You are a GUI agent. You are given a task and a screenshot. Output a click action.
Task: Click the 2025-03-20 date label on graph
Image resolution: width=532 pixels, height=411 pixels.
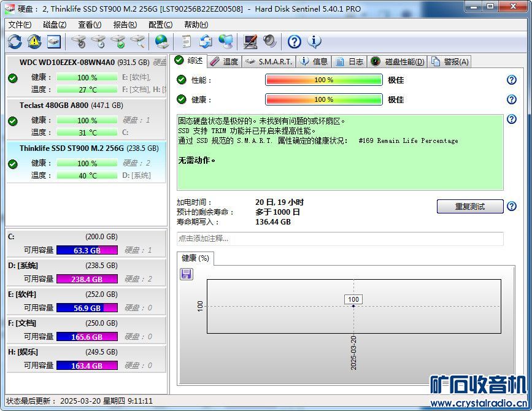(353, 353)
